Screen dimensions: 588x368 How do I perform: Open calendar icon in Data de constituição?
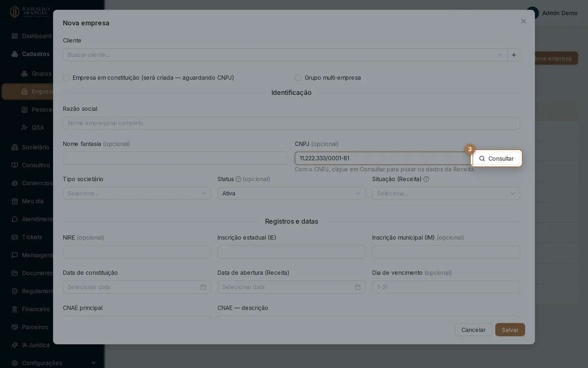[x=203, y=287]
